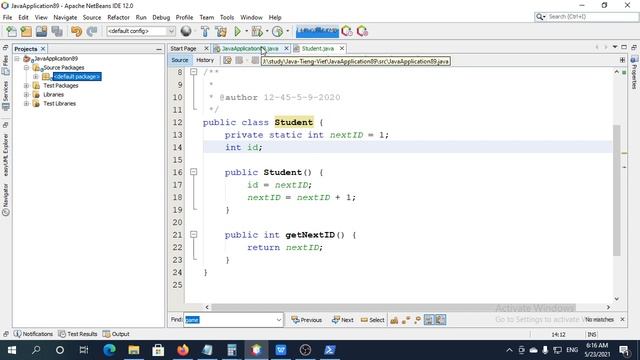640x360 pixels.
Task: Click the memory usage bar in the toolbar
Action: (317, 31)
